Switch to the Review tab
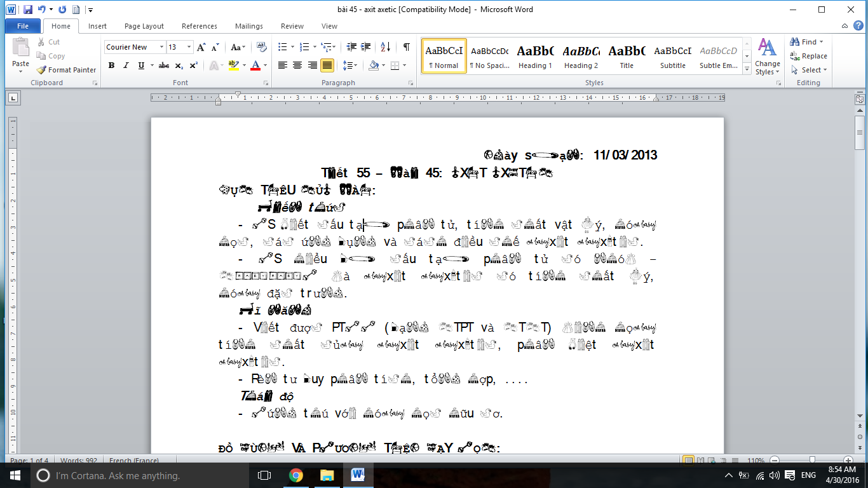This screenshot has height=488, width=868. tap(292, 26)
